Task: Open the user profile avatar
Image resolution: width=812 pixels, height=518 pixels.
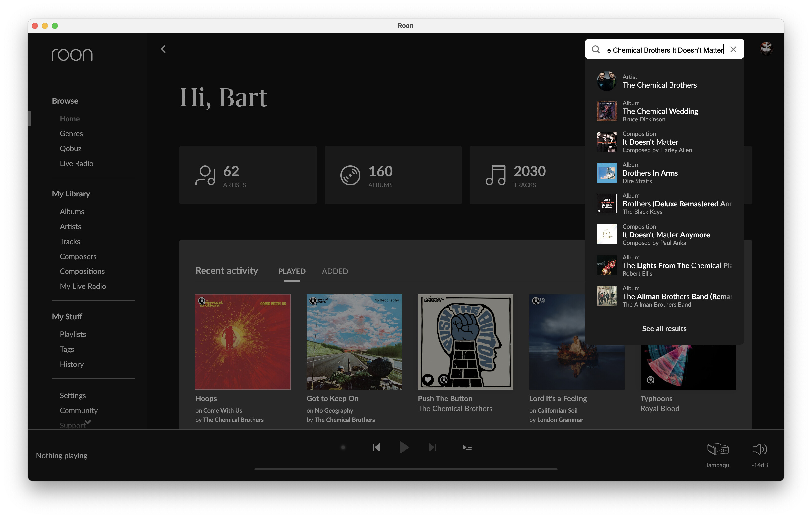Action: tap(766, 49)
